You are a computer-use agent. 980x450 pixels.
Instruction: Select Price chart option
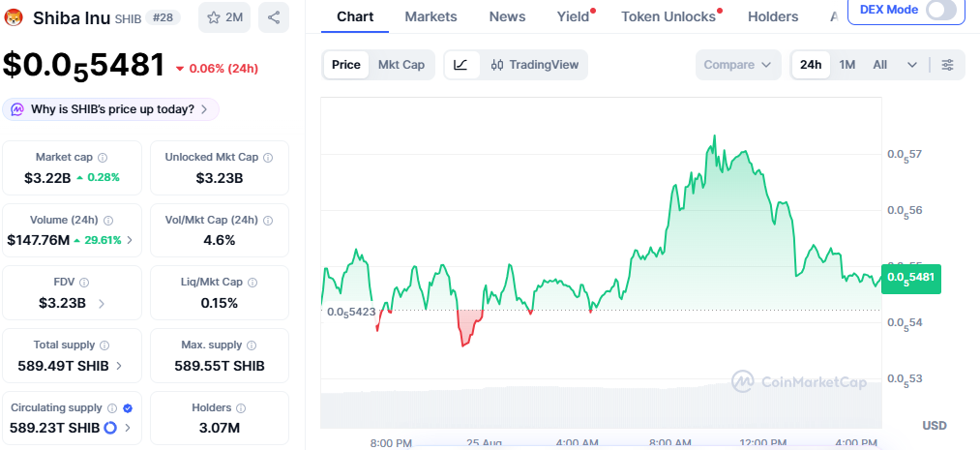[x=346, y=65]
